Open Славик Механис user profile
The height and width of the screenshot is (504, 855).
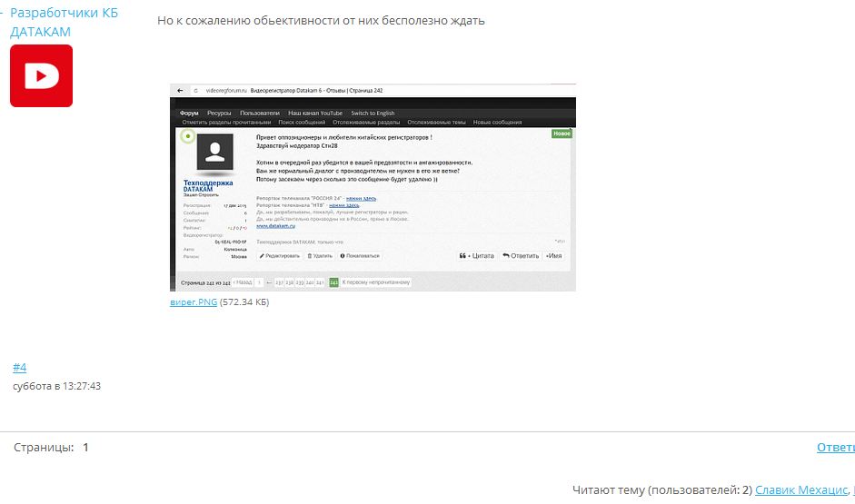tap(801, 489)
